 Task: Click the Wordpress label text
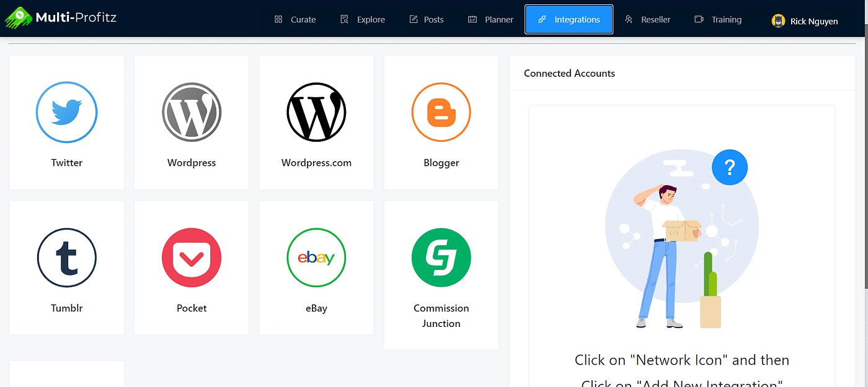192,163
